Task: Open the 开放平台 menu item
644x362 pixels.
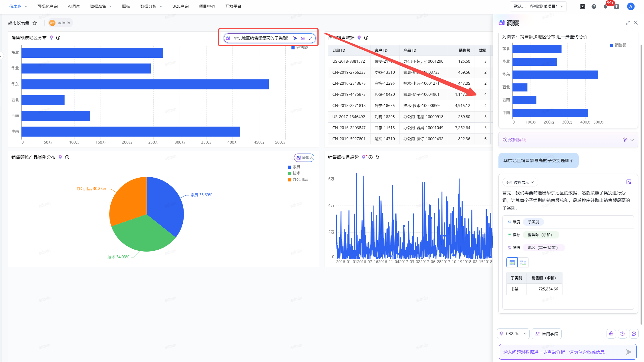Action: click(233, 6)
